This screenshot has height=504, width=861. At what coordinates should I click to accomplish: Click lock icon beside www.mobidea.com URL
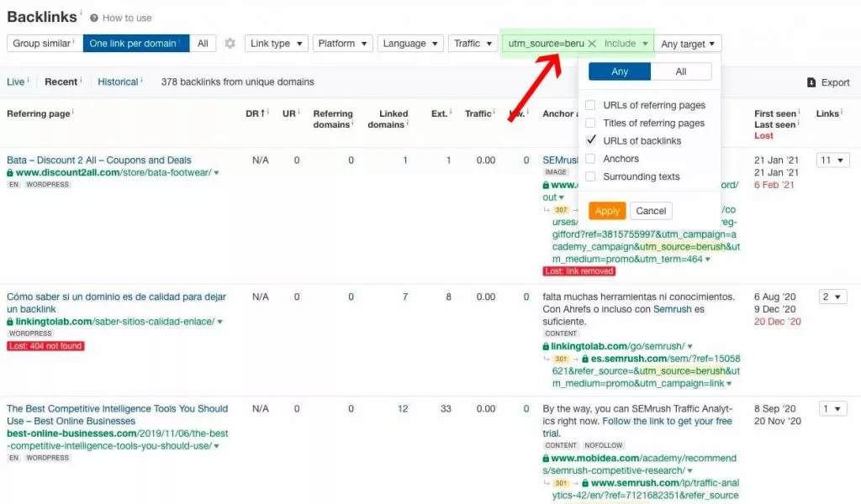click(x=546, y=459)
